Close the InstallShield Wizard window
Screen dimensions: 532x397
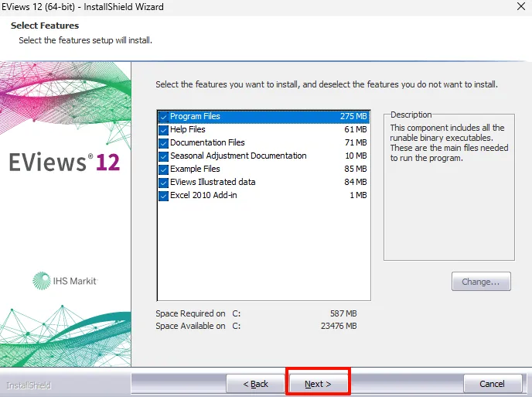521,6
